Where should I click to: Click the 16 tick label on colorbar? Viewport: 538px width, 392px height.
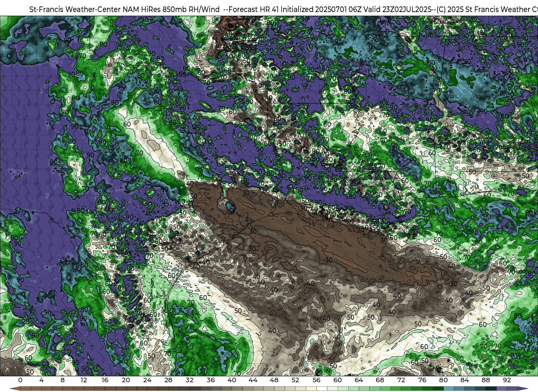[105, 380]
